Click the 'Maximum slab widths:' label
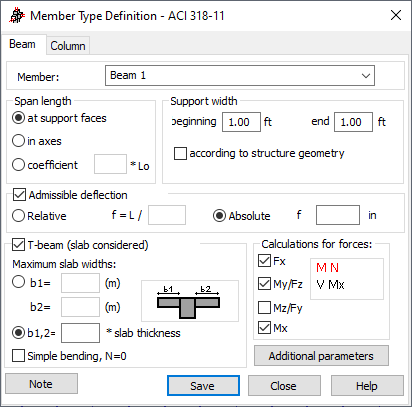The image size is (412, 407). point(64,264)
